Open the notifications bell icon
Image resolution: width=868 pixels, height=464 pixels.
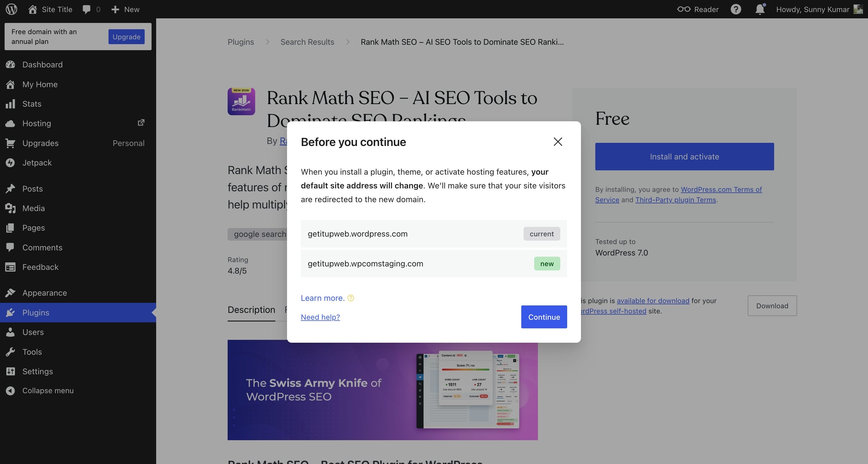(760, 9)
